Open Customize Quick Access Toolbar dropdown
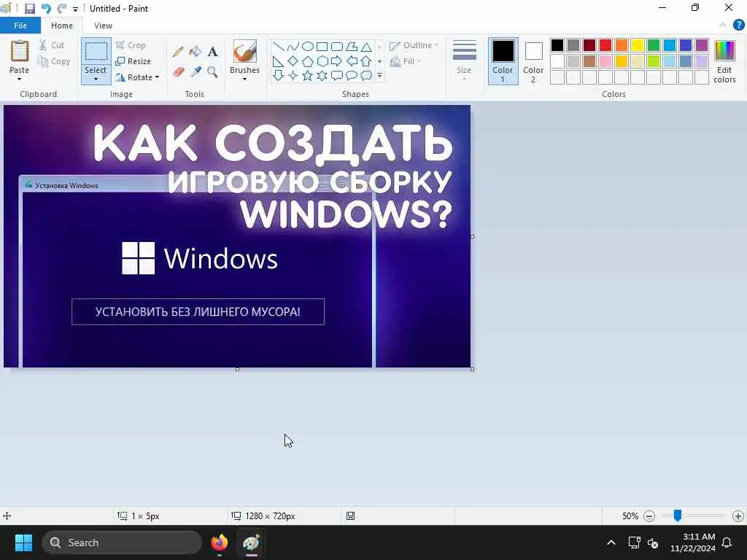The width and height of the screenshot is (747, 560). click(x=75, y=9)
